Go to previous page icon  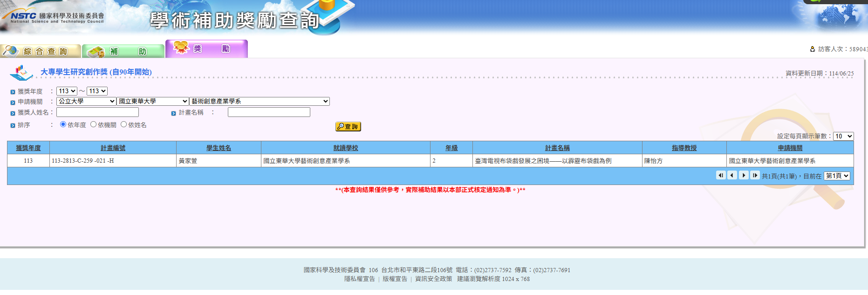[732, 175]
